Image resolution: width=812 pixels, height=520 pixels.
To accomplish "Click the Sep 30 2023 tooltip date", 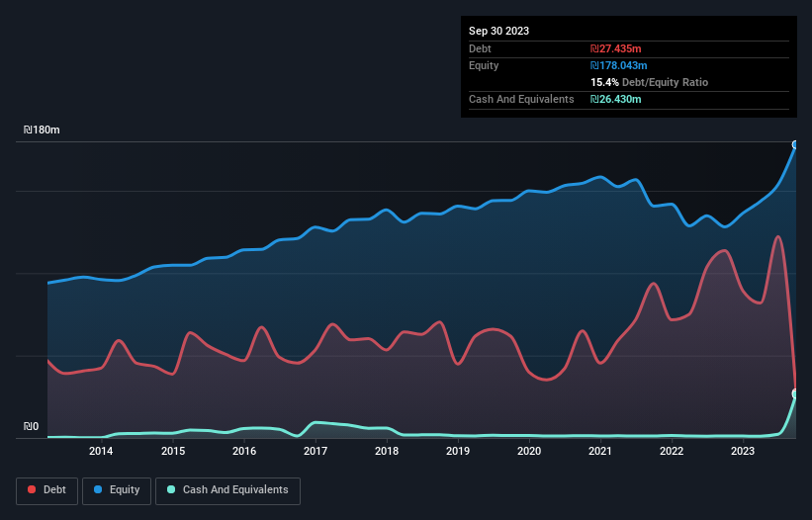I will click(x=499, y=31).
